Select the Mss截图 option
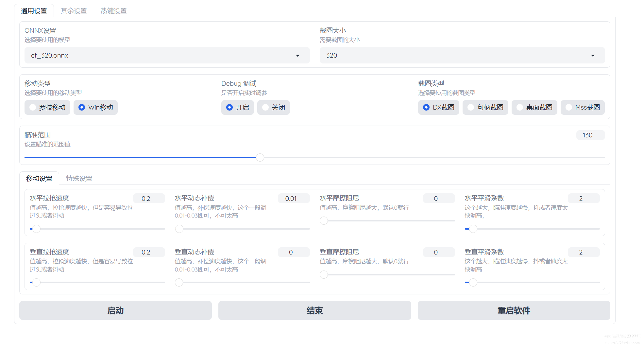644x350 pixels. click(x=583, y=108)
